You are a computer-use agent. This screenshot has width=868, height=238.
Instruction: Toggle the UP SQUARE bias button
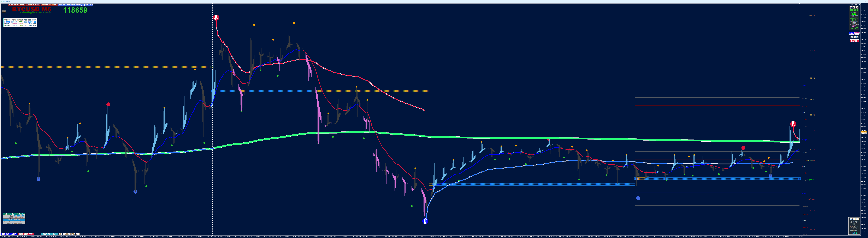click(x=9, y=234)
